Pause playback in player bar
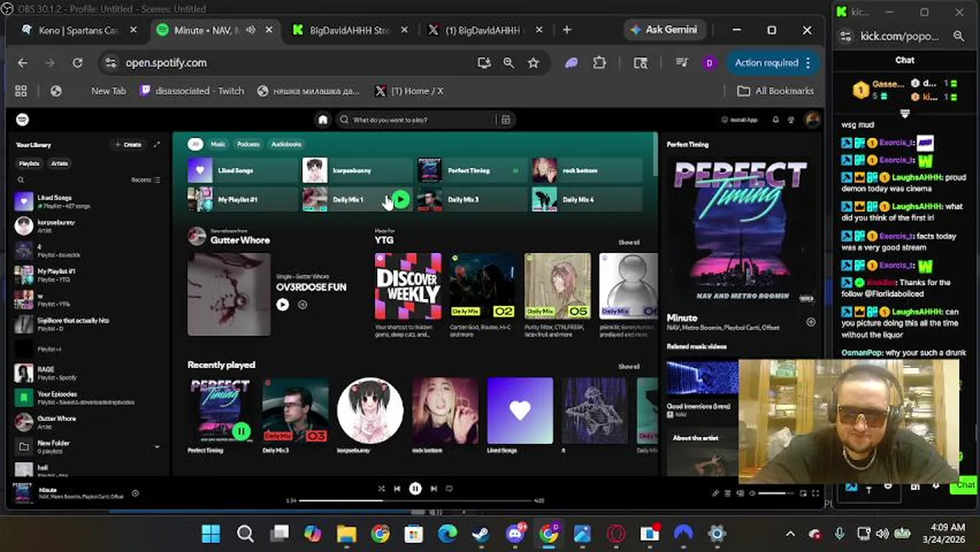This screenshot has height=552, width=980. tap(415, 488)
